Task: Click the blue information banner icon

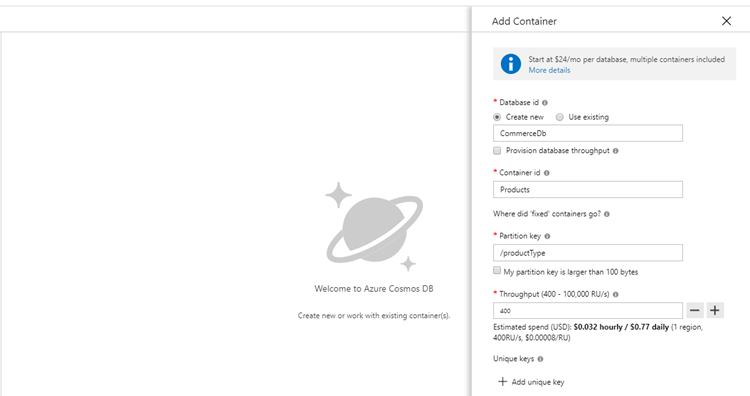Action: pyautogui.click(x=510, y=64)
